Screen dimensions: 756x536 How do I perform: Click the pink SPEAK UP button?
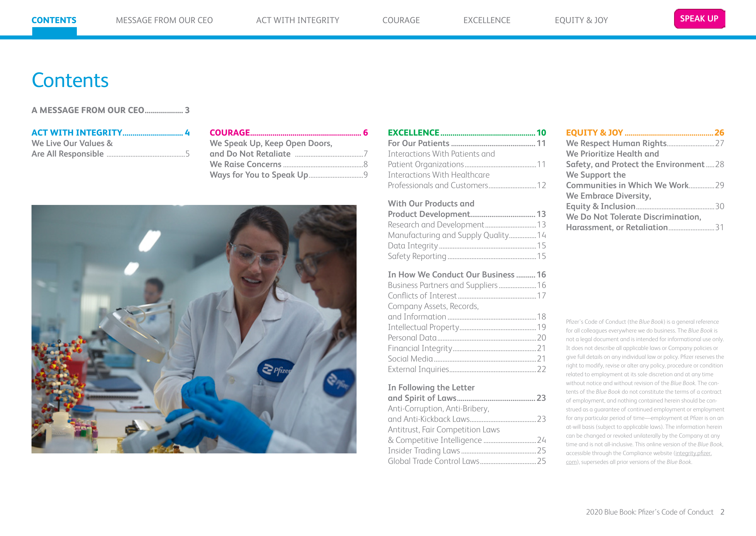pyautogui.click(x=699, y=19)
